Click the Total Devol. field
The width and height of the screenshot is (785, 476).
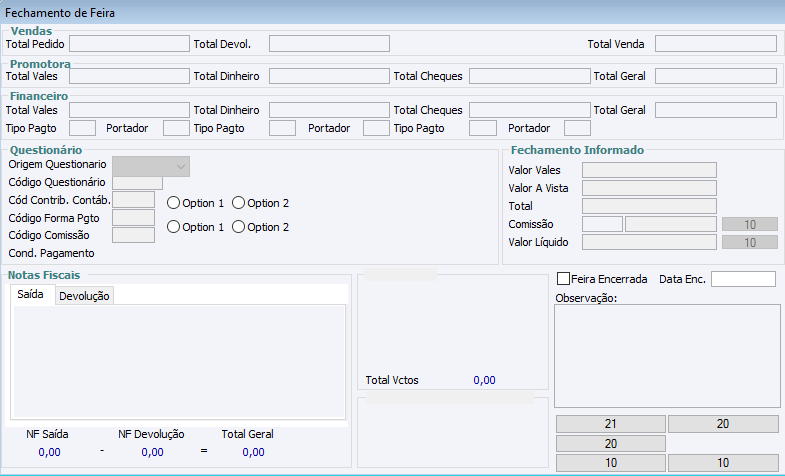pos(329,44)
